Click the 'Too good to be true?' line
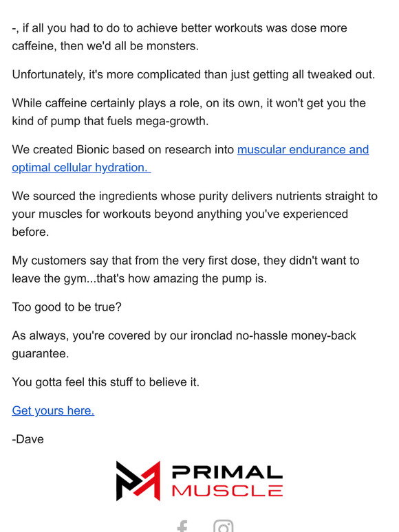The width and height of the screenshot is (399, 532). [67, 307]
